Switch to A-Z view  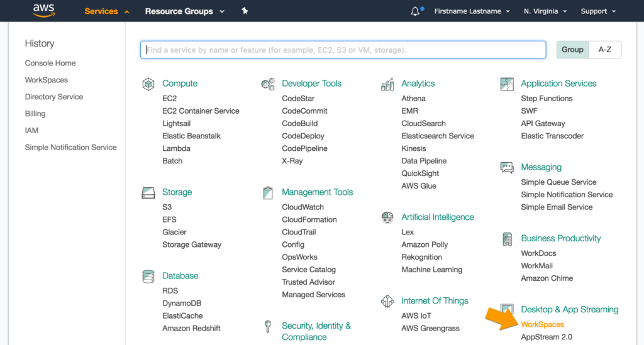coord(604,50)
